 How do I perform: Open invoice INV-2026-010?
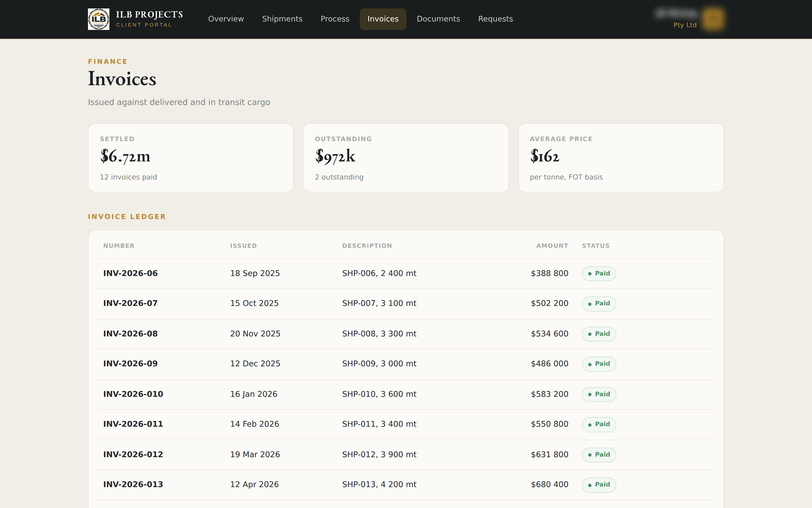point(133,395)
